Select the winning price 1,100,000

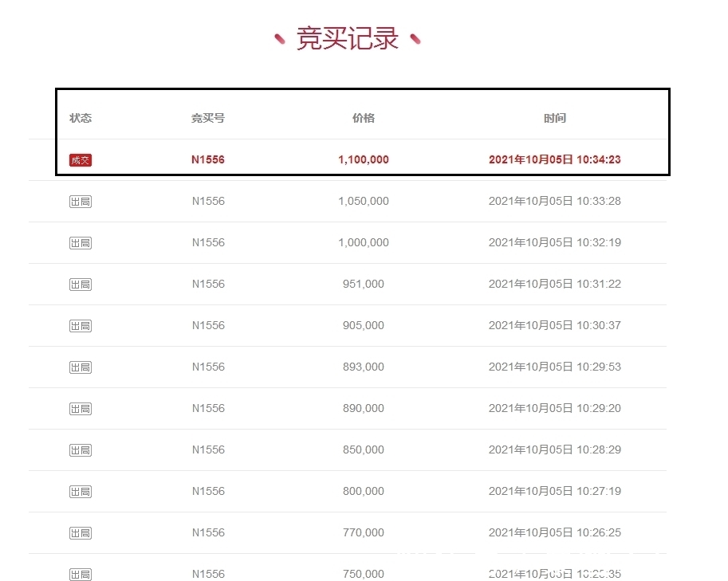click(364, 159)
